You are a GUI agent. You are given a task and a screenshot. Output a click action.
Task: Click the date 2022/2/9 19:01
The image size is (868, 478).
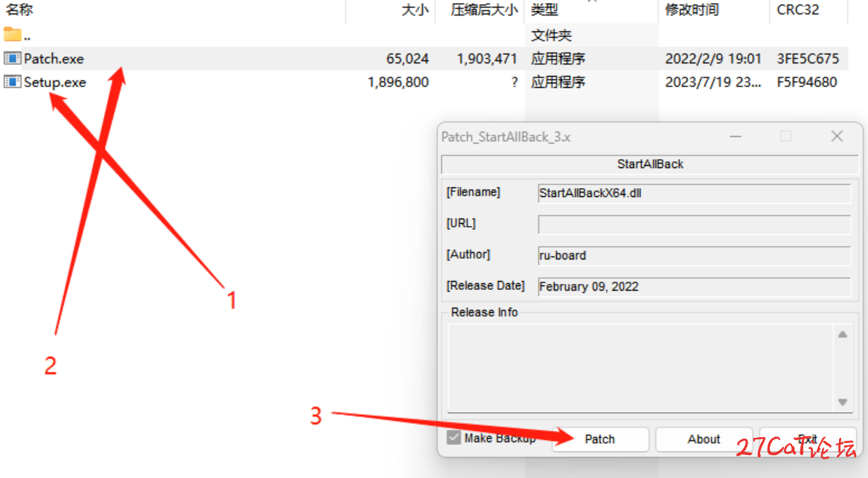pyautogui.click(x=713, y=59)
